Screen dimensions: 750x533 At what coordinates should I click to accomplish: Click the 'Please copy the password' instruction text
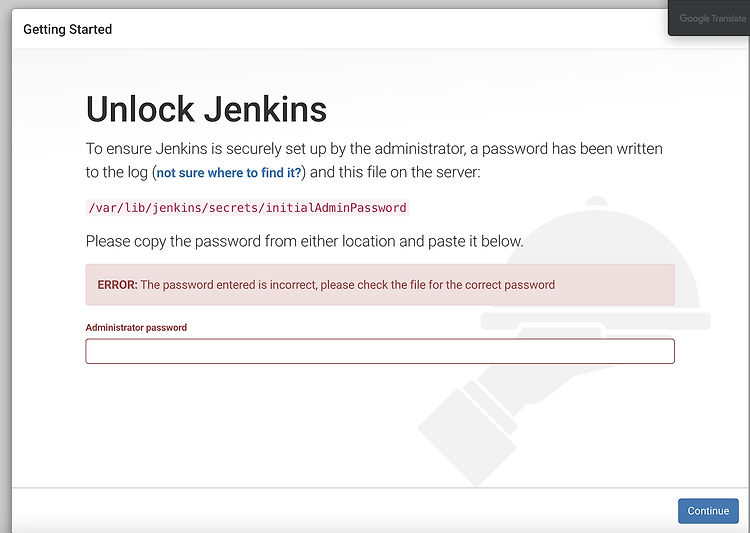tap(304, 241)
